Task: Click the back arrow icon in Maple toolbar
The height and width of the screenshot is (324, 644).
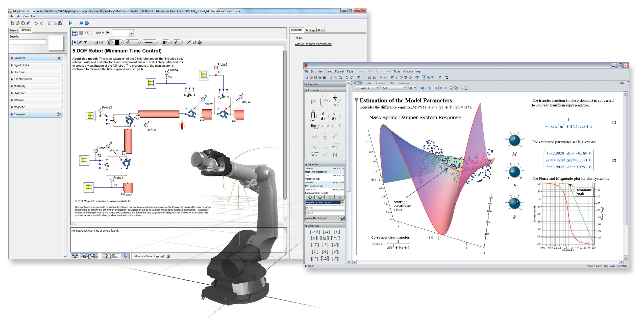Action: pyautogui.click(x=381, y=77)
